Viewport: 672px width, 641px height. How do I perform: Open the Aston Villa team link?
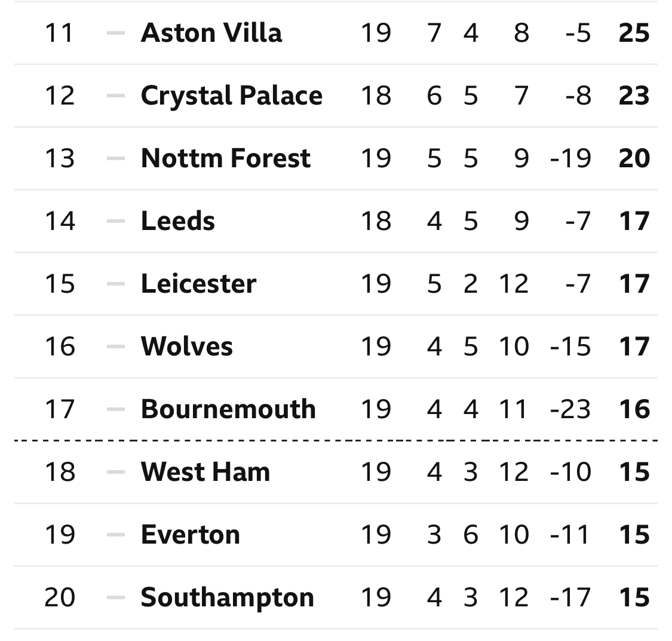coord(211,33)
